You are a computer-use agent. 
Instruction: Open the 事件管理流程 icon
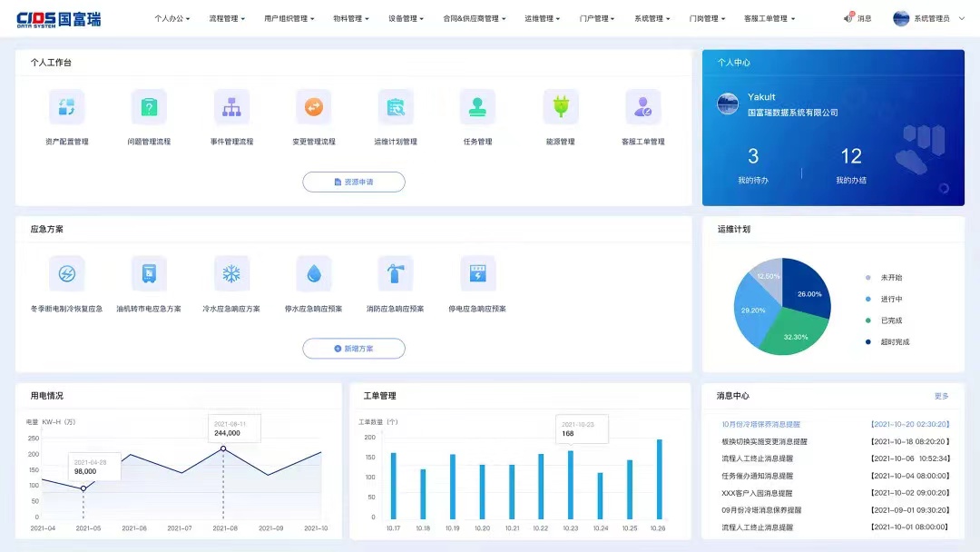pos(231,107)
